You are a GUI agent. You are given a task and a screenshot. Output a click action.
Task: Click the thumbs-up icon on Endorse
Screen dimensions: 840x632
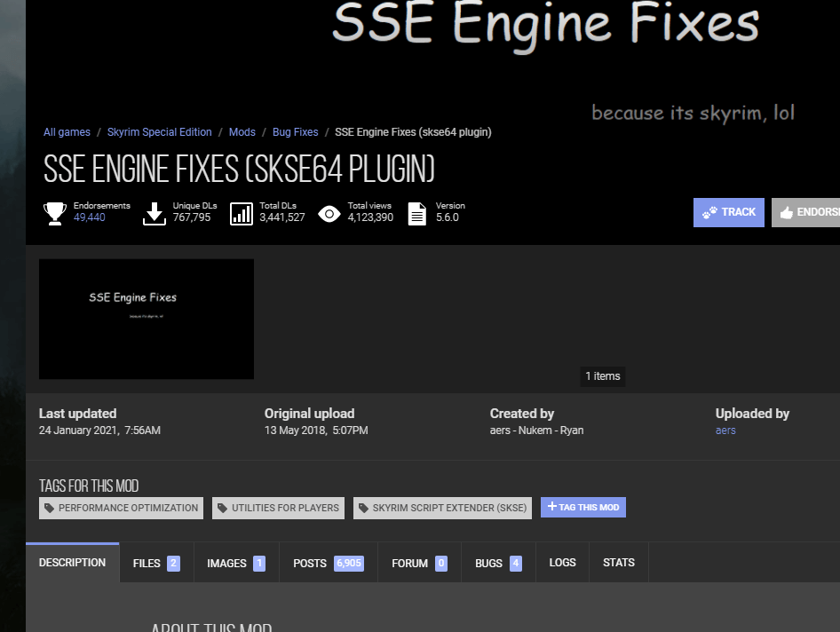coord(787,213)
